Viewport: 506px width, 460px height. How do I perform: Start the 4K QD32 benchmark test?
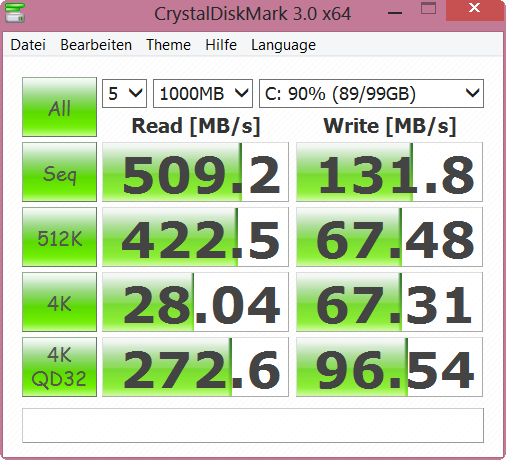click(59, 367)
